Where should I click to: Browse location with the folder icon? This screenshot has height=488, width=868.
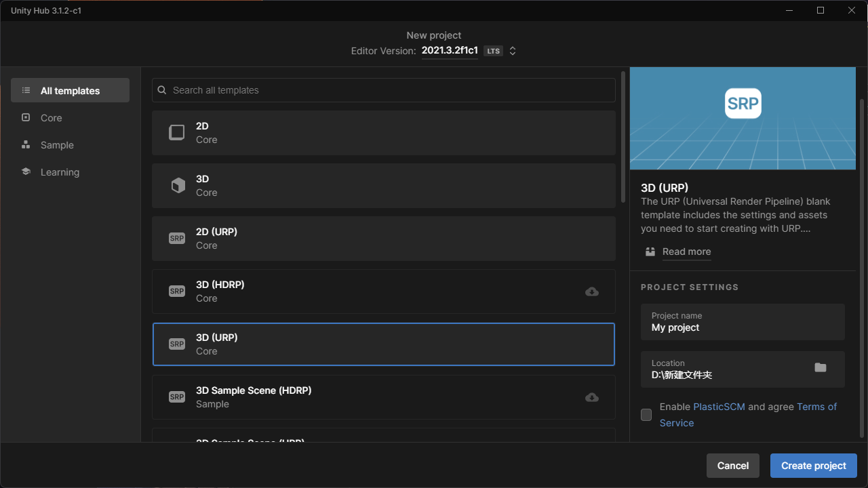(x=821, y=367)
